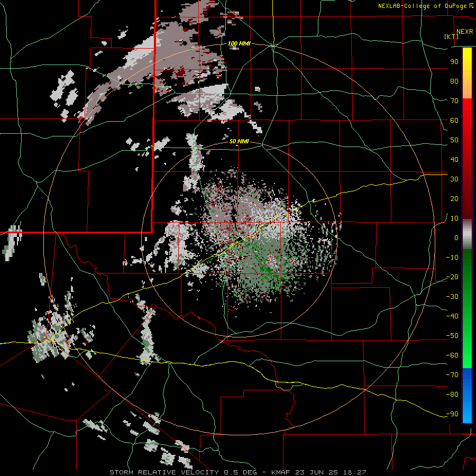Click the 40 value on the velocity scale
Image resolution: width=476 pixels, height=476 pixels.
click(454, 159)
